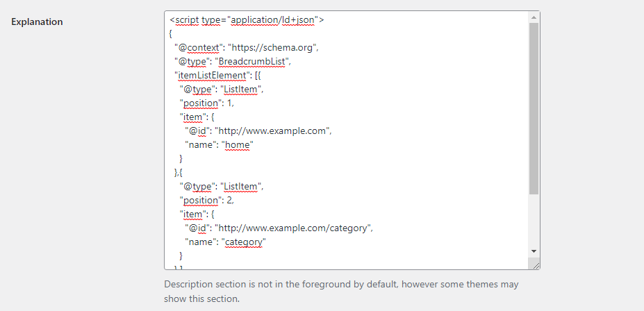Image resolution: width=644 pixels, height=311 pixels.
Task: Click the "@context" schema.org line
Action: [246, 47]
